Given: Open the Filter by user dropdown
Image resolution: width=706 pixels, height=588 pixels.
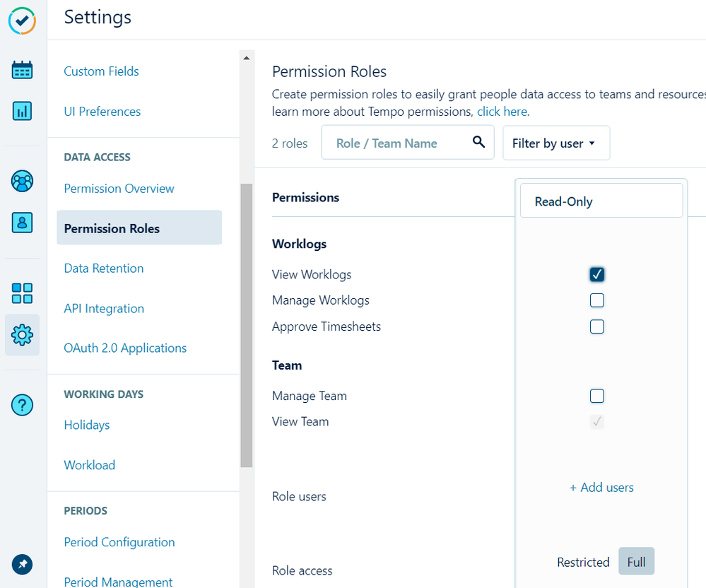Looking at the screenshot, I should [556, 143].
